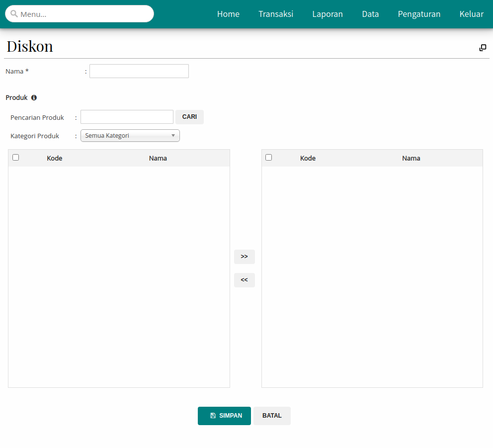This screenshot has height=448, width=493.
Task: Click into the Menu search box
Action: pyautogui.click(x=84, y=14)
